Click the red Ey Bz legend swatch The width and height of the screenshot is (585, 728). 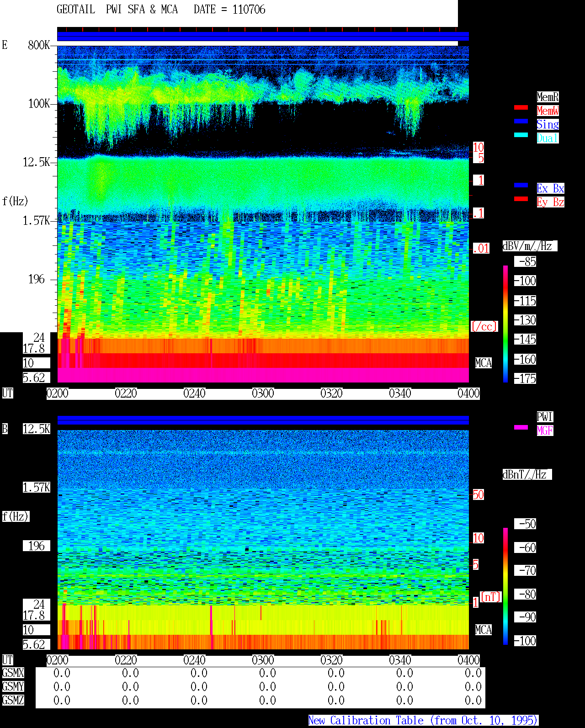click(x=521, y=199)
